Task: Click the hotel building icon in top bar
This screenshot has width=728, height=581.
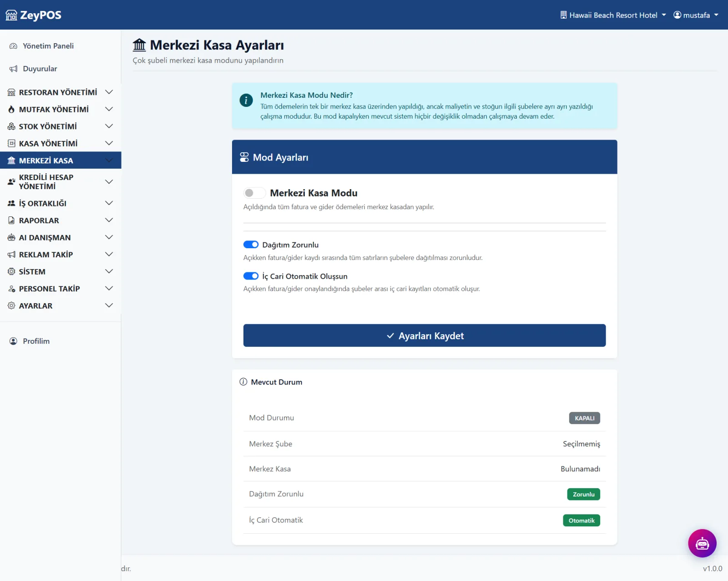Action: [563, 15]
